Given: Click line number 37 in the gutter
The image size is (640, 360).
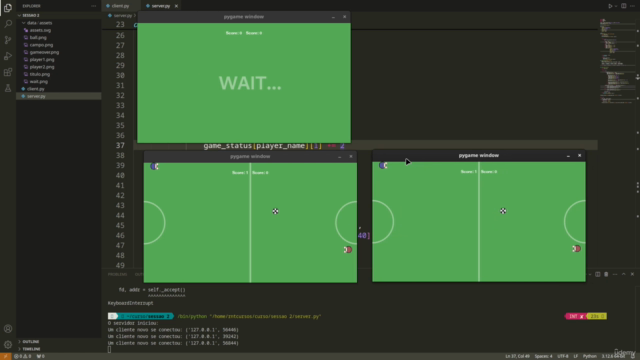Looking at the screenshot, I should [120, 146].
